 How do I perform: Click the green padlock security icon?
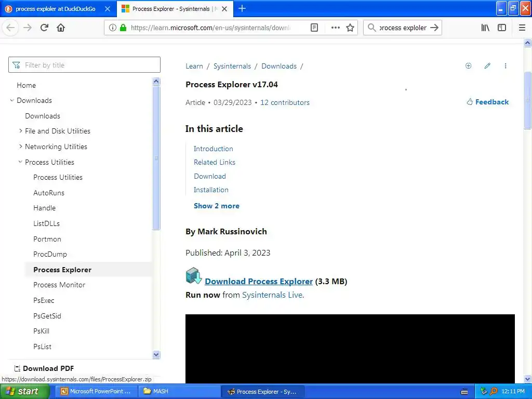point(123,28)
